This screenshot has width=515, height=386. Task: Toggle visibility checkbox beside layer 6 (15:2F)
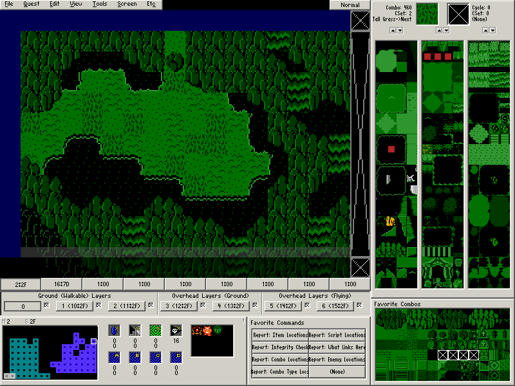pos(359,305)
